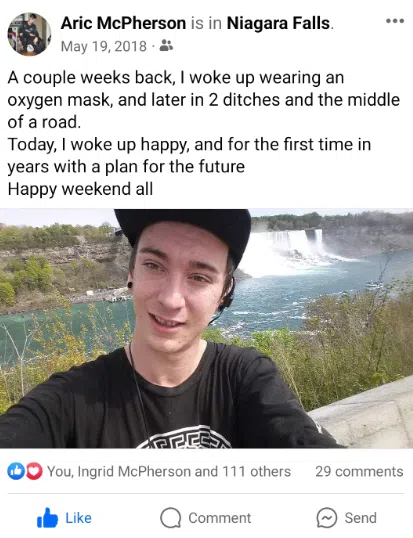This screenshot has height=538, width=413.
Task: Open Aric McPherson's profile name link
Action: 123,23
